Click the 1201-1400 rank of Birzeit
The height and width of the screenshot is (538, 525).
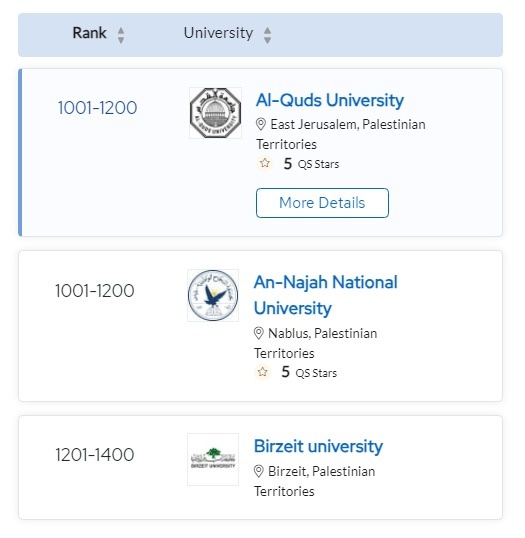(95, 455)
